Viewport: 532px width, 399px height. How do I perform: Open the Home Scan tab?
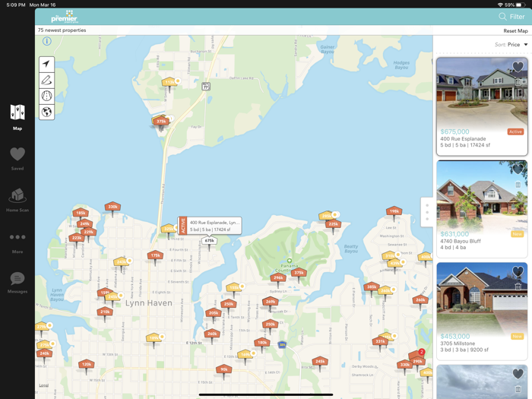pos(17,200)
